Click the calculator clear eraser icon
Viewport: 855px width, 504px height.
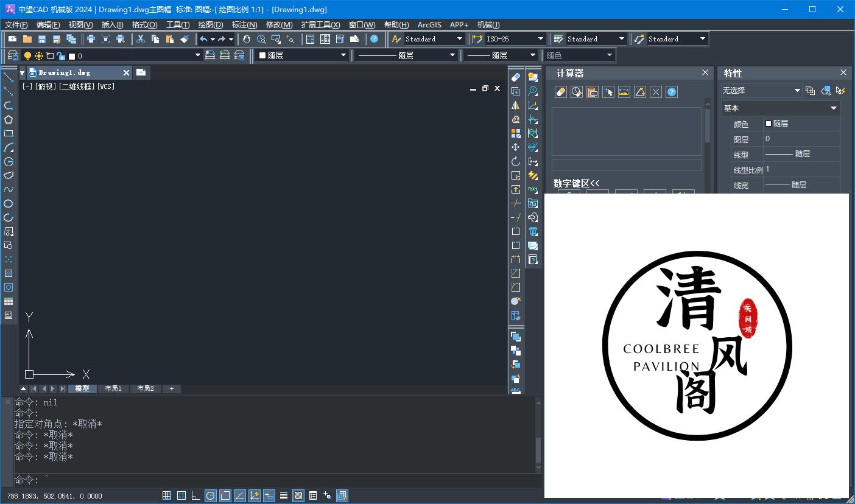561,92
